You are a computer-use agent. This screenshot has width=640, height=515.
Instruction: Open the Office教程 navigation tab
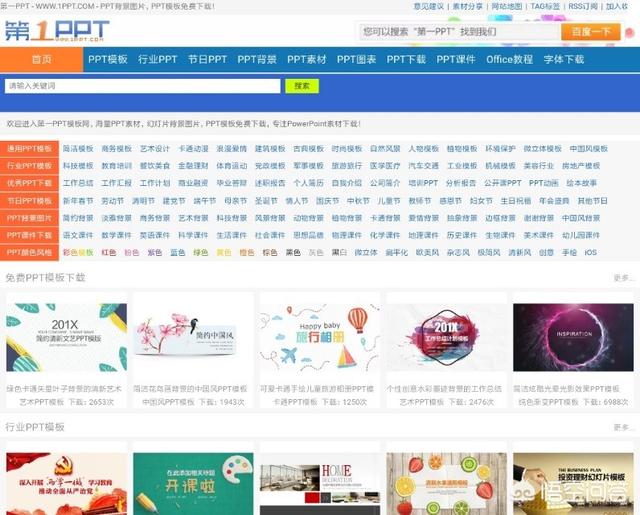[509, 60]
